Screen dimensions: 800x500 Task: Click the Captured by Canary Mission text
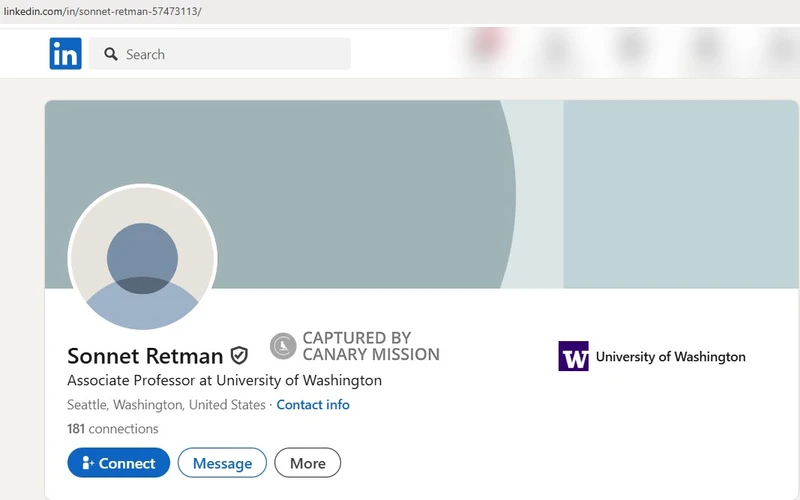tap(370, 346)
